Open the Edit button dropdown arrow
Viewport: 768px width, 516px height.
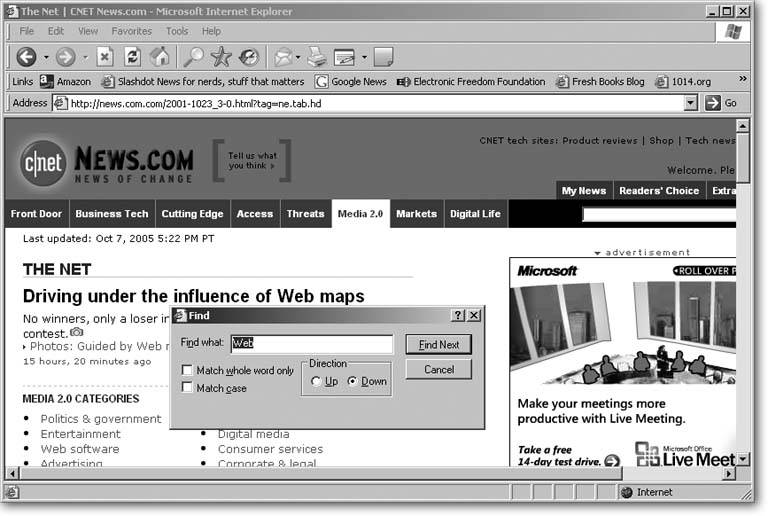point(364,58)
